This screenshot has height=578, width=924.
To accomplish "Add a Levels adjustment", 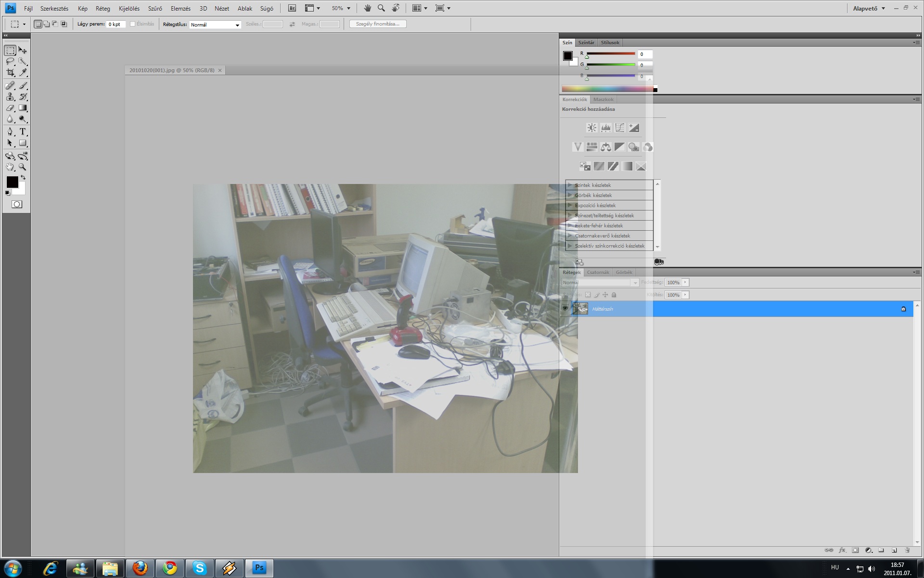I will [x=606, y=128].
